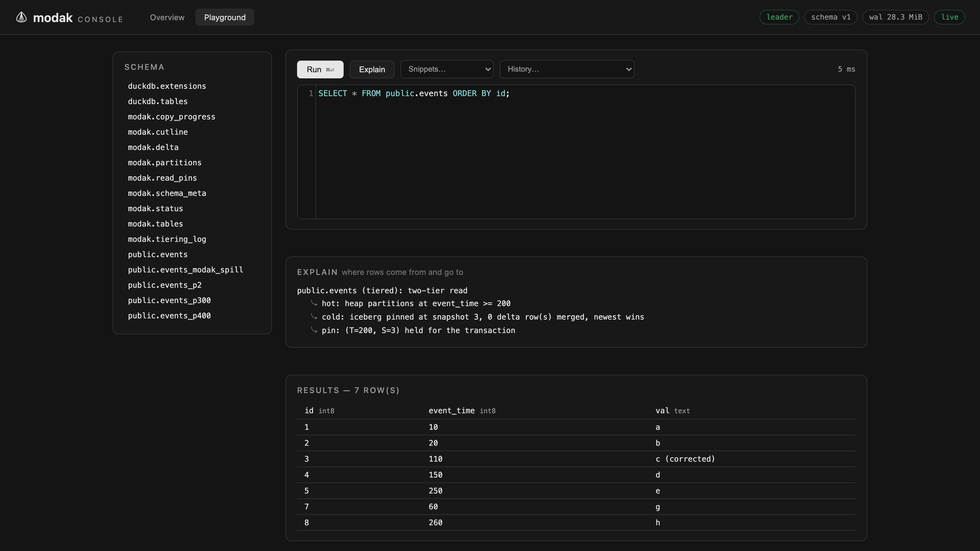980x551 pixels.
Task: Select modak.tables in schema list
Action: [x=155, y=224]
